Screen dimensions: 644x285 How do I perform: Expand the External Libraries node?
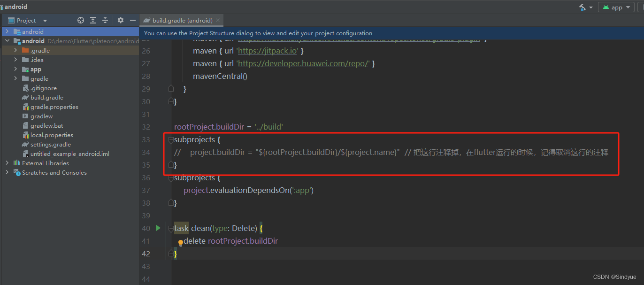[x=7, y=163]
